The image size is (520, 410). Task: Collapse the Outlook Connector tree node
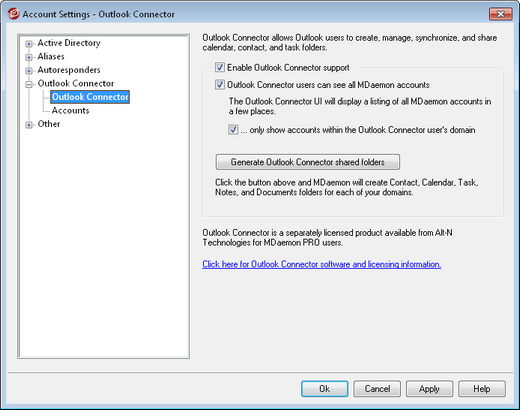pyautogui.click(x=29, y=84)
